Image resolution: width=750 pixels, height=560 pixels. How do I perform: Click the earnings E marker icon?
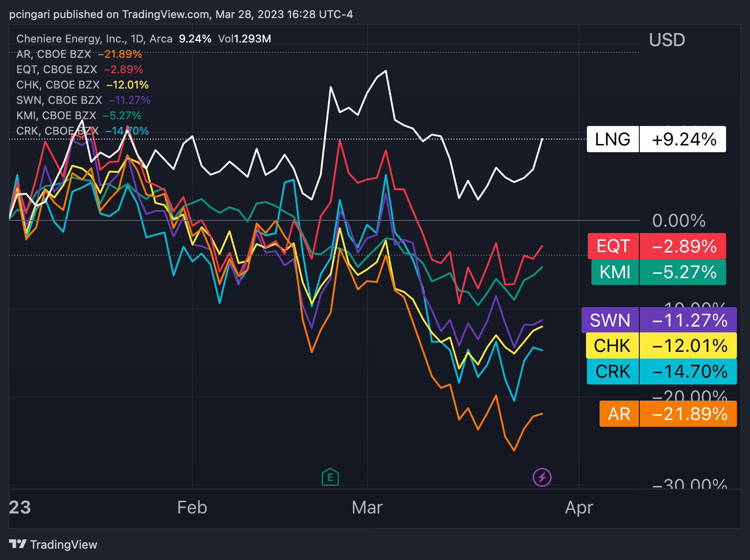(330, 477)
